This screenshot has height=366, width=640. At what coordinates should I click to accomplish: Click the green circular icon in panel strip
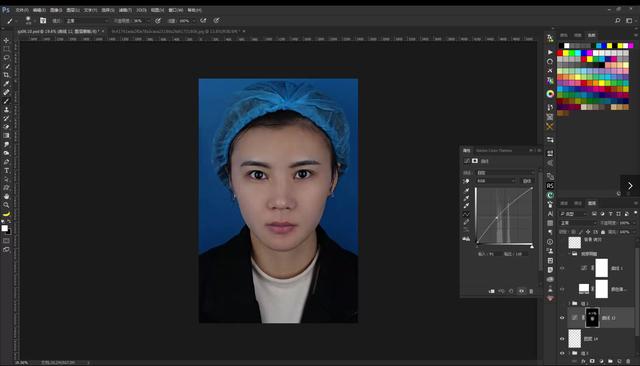click(x=550, y=195)
